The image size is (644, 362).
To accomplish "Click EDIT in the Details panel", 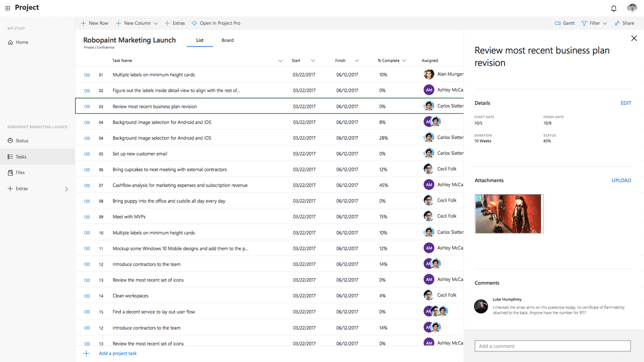I will (x=626, y=103).
